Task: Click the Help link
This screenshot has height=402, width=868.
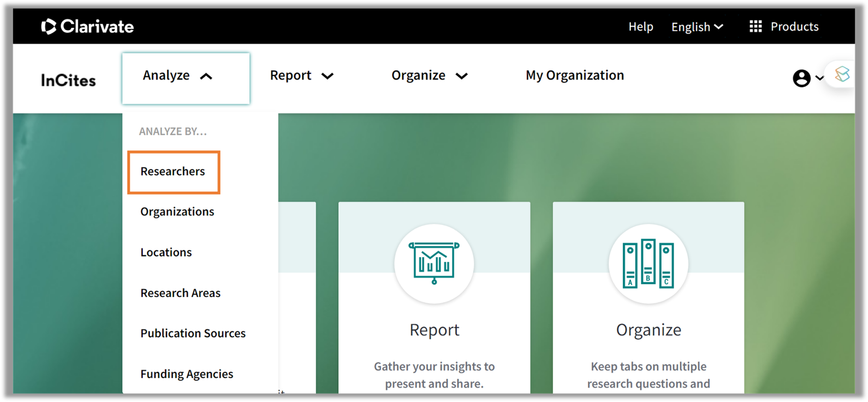Action: coord(640,26)
